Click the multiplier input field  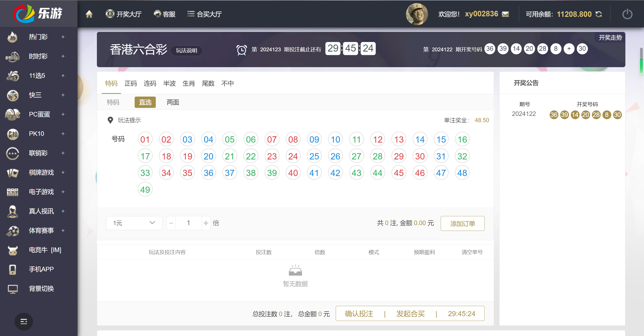click(x=188, y=223)
